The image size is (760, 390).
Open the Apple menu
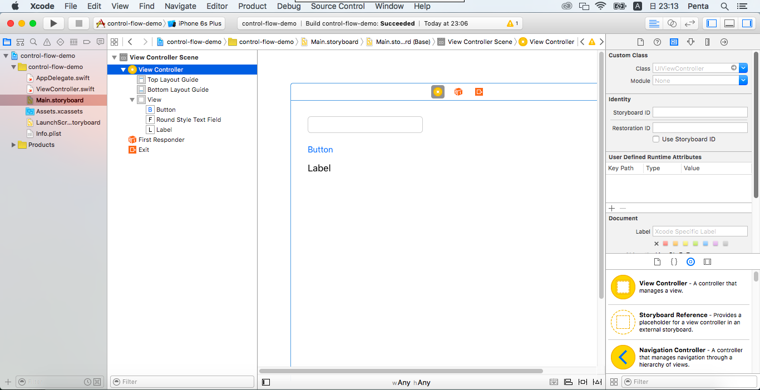(15, 6)
